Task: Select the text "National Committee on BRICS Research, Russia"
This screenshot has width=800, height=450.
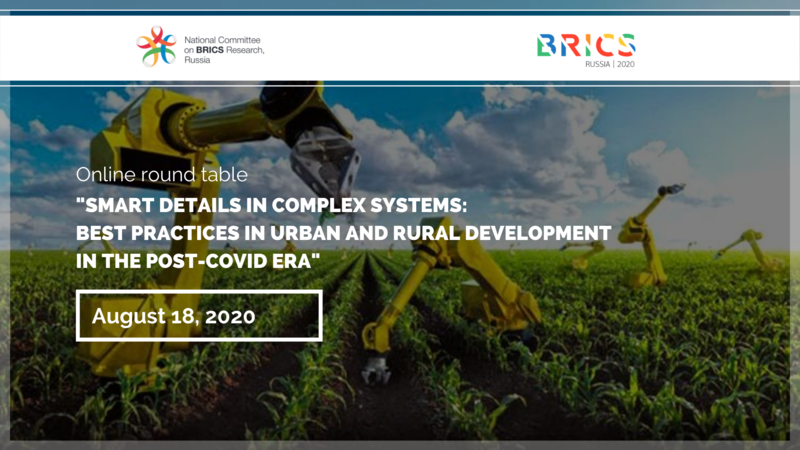Action: click(224, 49)
